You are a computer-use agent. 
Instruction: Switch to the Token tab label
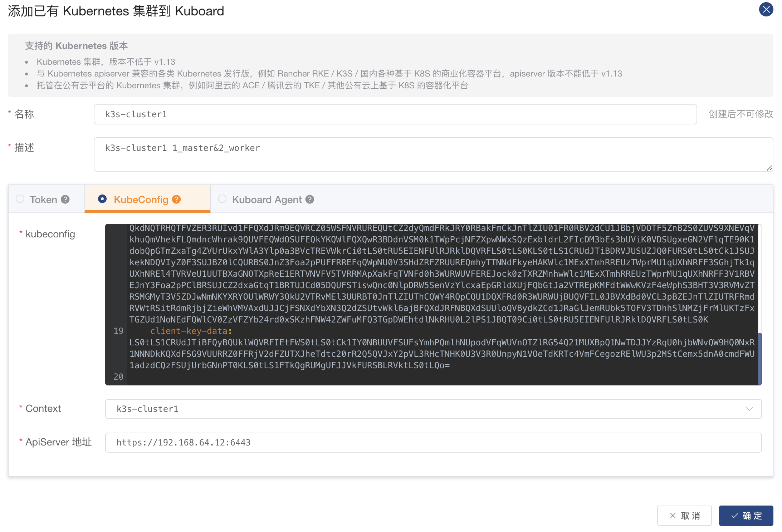(x=43, y=199)
